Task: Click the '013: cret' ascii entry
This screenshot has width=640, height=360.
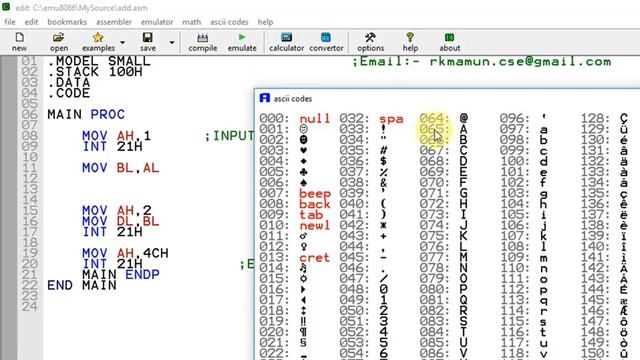Action: pos(294,257)
